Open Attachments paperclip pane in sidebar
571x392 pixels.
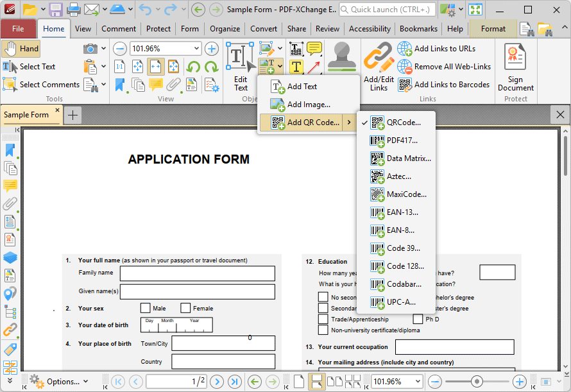tap(10, 203)
